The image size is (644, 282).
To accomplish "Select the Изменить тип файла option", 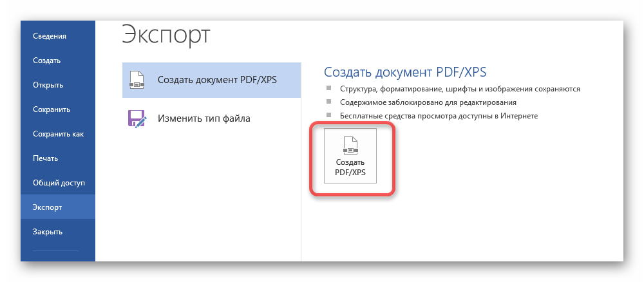I will click(x=211, y=119).
